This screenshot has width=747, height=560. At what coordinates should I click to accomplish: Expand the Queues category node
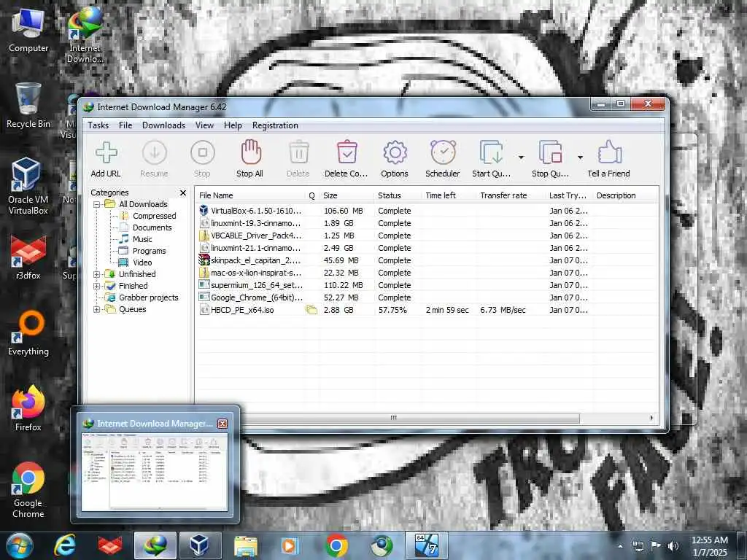coord(97,309)
